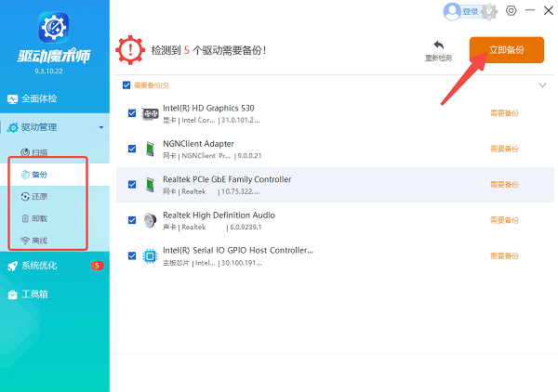
Task: Select the 卸载 uninstall trash icon
Action: tap(25, 218)
